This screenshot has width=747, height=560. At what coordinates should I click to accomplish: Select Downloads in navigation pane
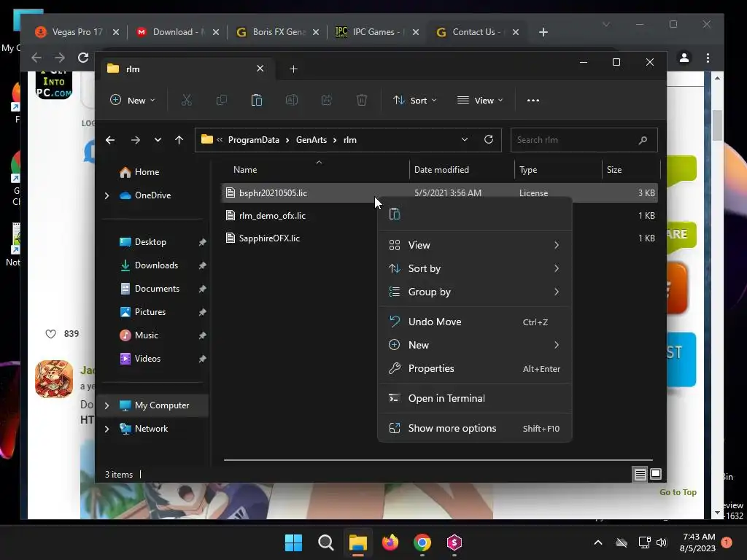155,265
